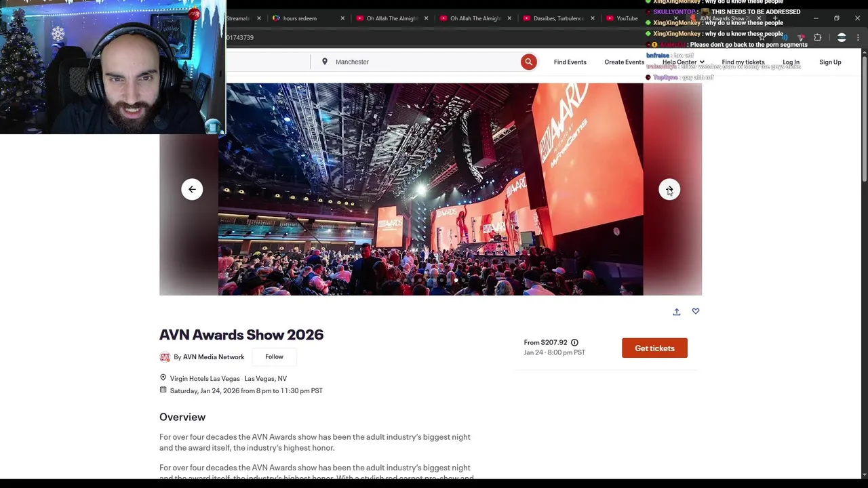Open the price info icon next to $207.92
Screen dimensions: 868x488
(574, 342)
